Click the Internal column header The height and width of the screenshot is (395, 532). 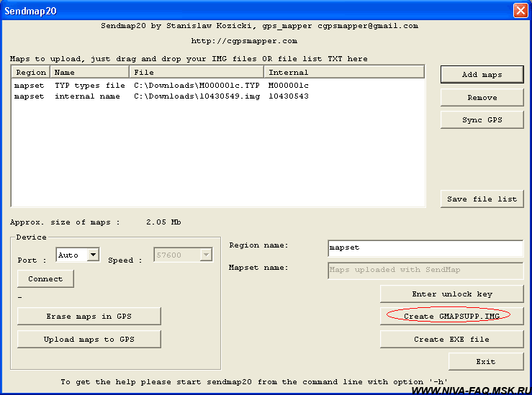click(344, 72)
